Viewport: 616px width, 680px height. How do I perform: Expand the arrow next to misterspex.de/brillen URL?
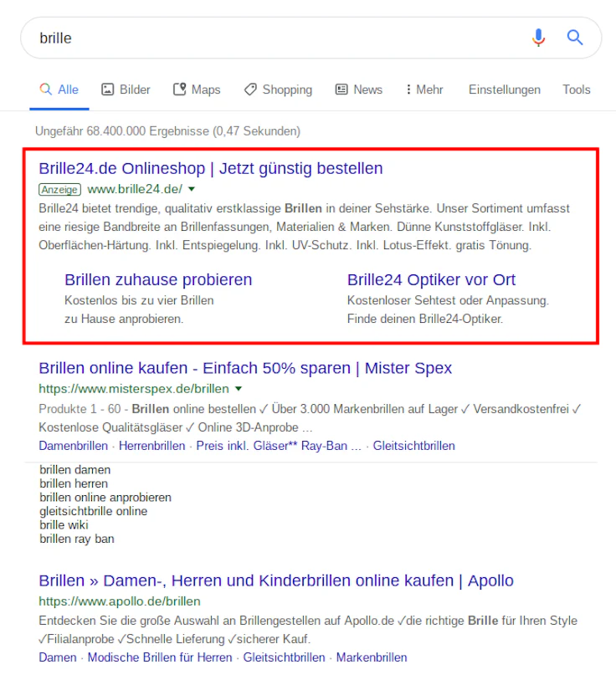point(239,389)
